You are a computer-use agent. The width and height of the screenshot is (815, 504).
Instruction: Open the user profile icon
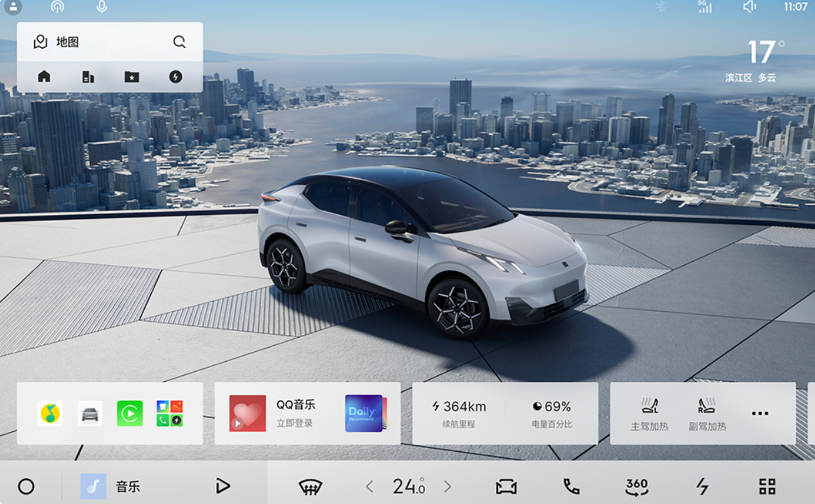pyautogui.click(x=13, y=7)
